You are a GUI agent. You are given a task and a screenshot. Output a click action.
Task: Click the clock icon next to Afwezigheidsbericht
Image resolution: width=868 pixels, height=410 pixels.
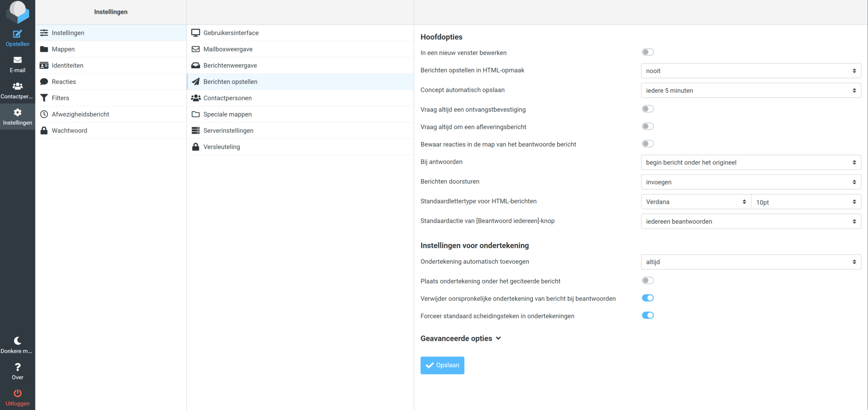[44, 114]
